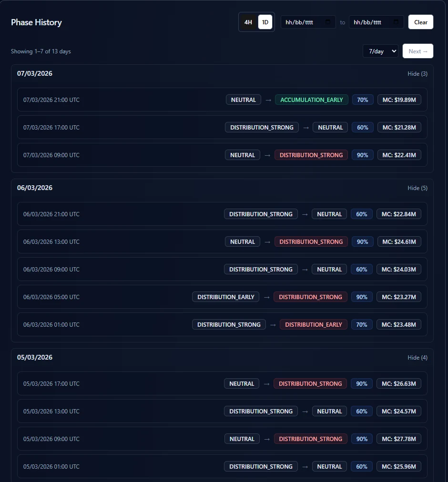Collapse the 06/03/2026 group via Hide (5)
Image resolution: width=448 pixels, height=482 pixels.
[417, 188]
